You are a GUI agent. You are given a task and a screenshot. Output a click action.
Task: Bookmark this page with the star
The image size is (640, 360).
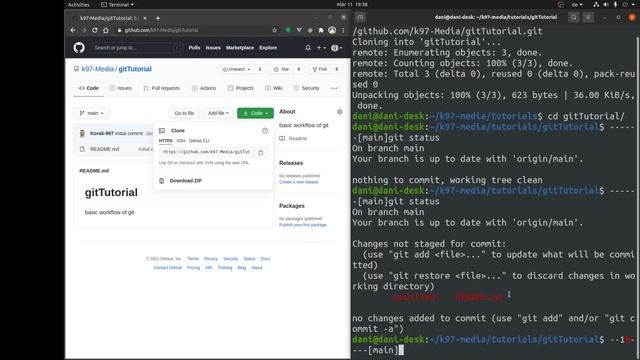(x=274, y=30)
